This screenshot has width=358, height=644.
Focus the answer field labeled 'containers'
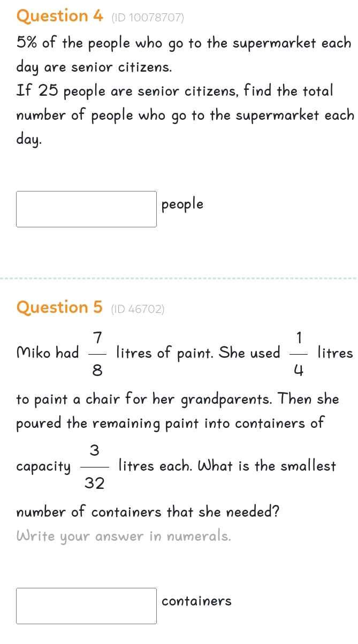pyautogui.click(x=86, y=606)
